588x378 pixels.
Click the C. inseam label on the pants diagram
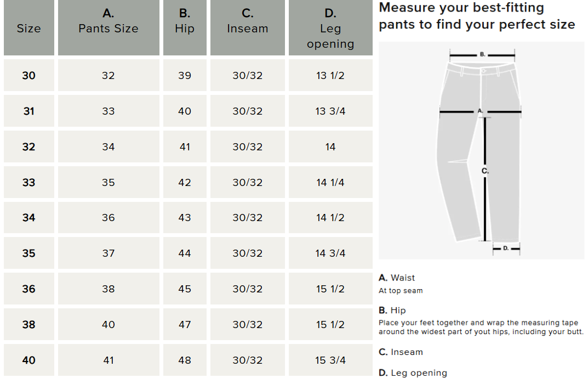click(485, 171)
